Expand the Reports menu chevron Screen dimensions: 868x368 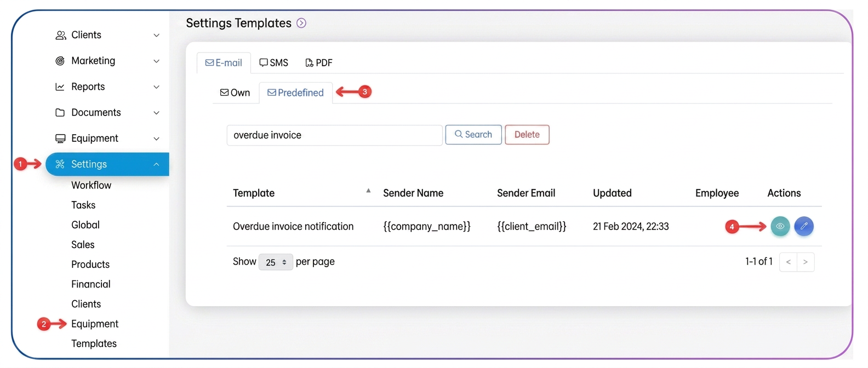157,87
